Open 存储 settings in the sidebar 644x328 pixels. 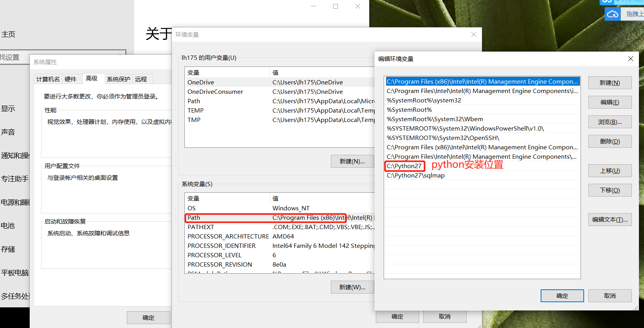click(x=8, y=249)
